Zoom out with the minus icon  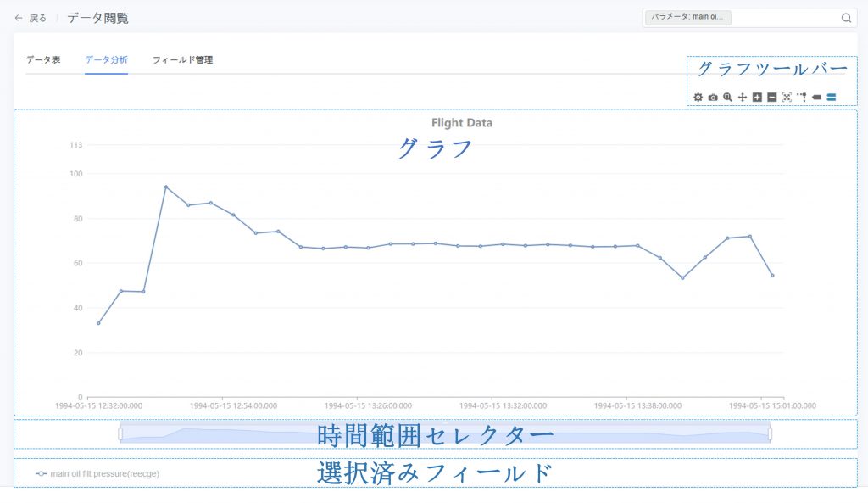point(771,98)
